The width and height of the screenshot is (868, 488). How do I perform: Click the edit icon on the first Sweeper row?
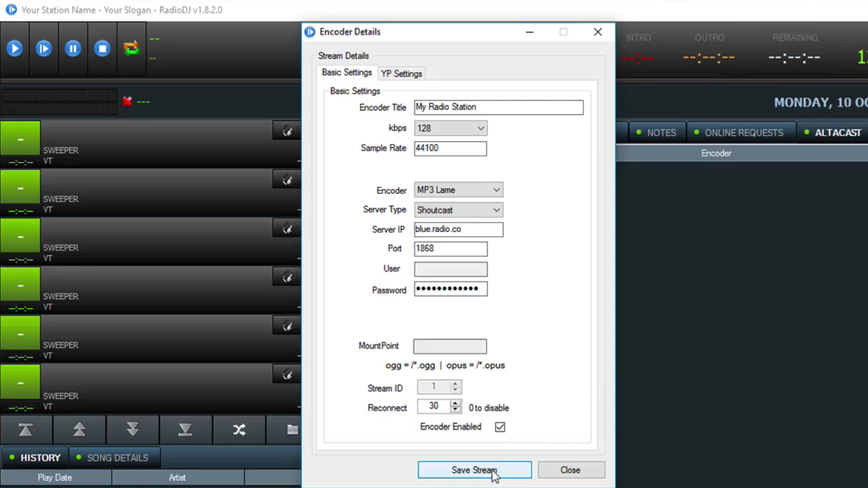click(287, 131)
